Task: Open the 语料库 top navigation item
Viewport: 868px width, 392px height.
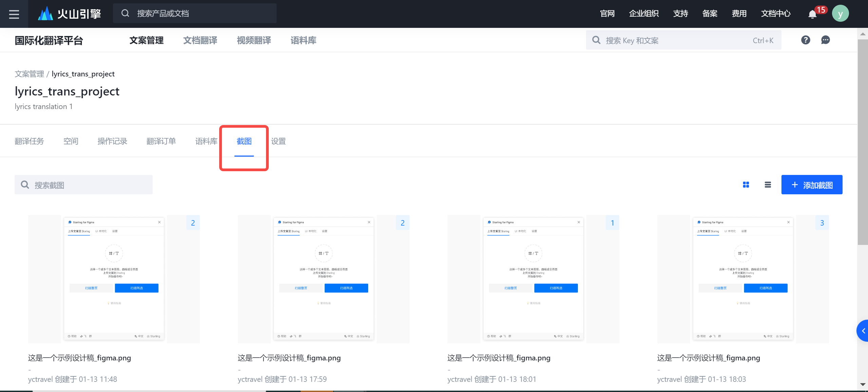Action: click(x=303, y=40)
